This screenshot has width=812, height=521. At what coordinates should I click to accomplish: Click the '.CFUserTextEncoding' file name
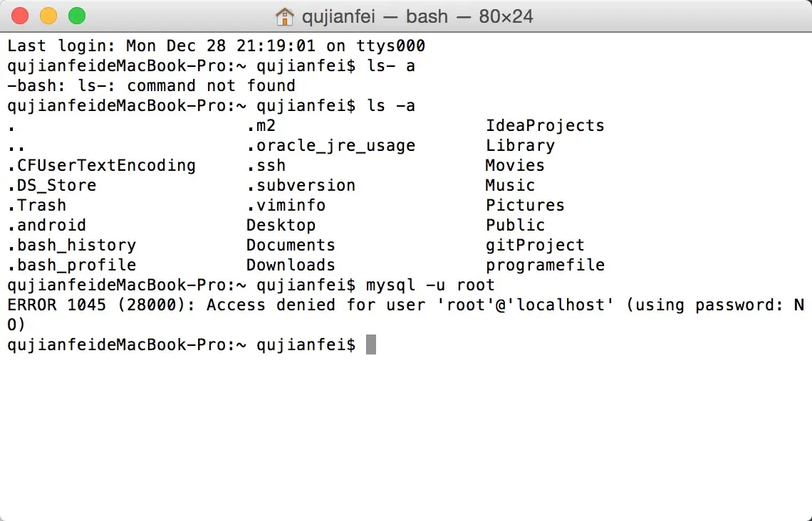101,166
